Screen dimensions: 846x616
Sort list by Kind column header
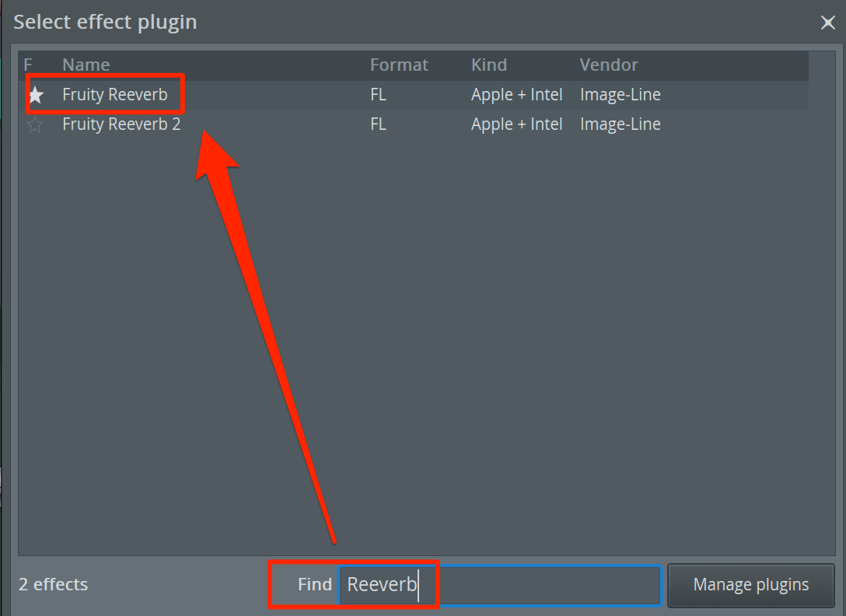click(489, 65)
